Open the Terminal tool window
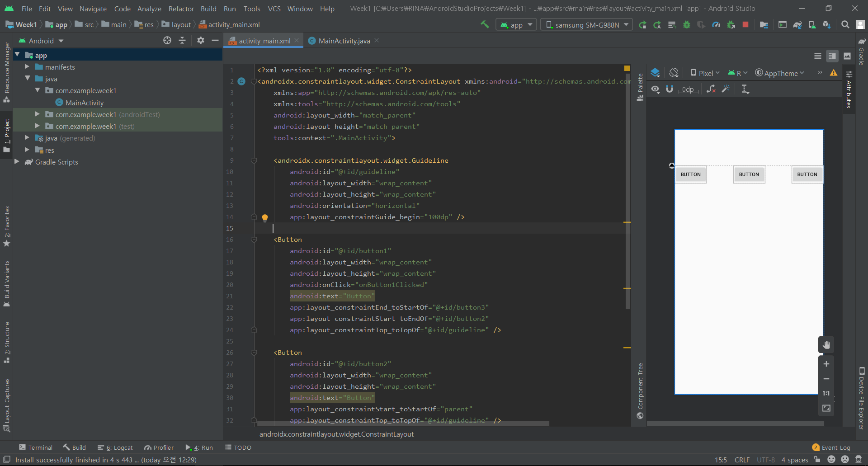The height and width of the screenshot is (466, 868). point(36,447)
